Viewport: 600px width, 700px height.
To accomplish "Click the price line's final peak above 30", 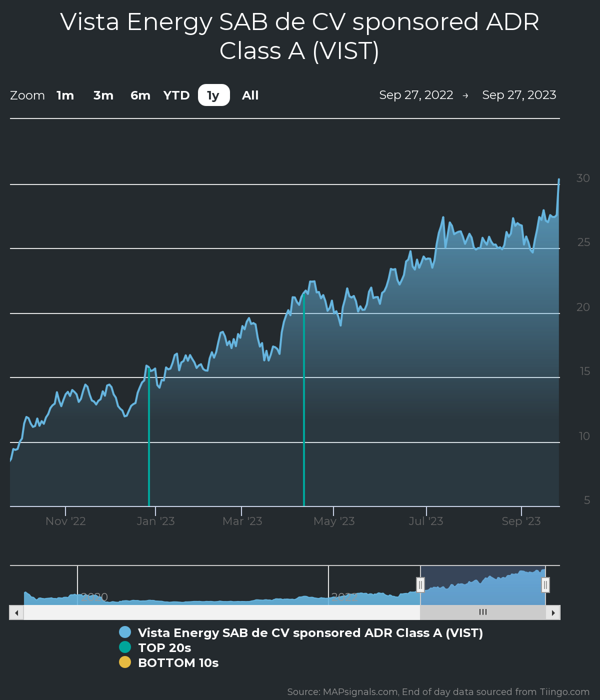I will tap(559, 179).
